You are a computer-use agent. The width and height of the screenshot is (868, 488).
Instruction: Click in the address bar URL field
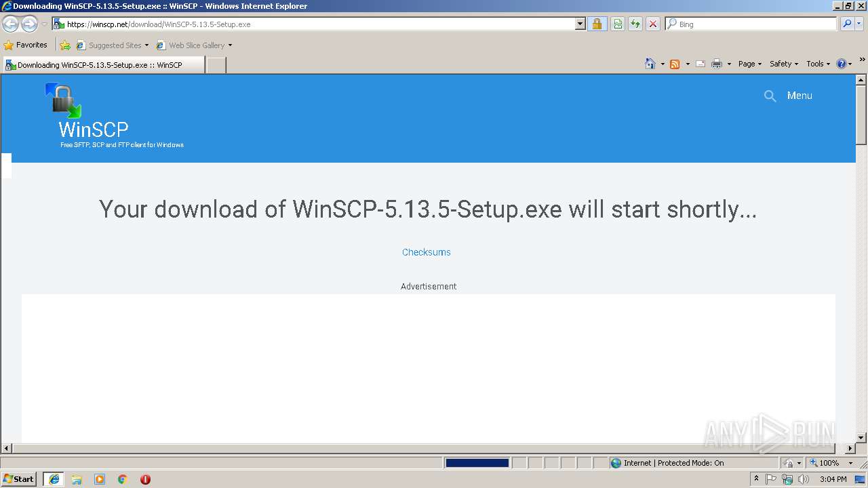[319, 24]
